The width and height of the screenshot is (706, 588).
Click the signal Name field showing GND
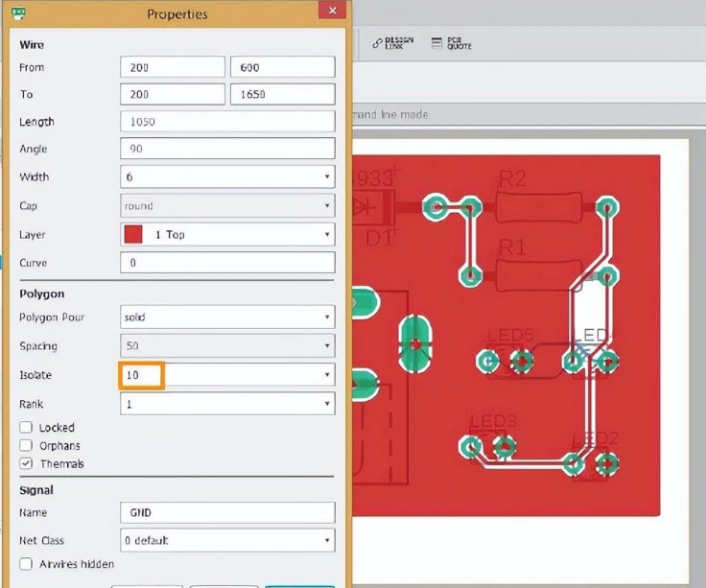pos(227,512)
